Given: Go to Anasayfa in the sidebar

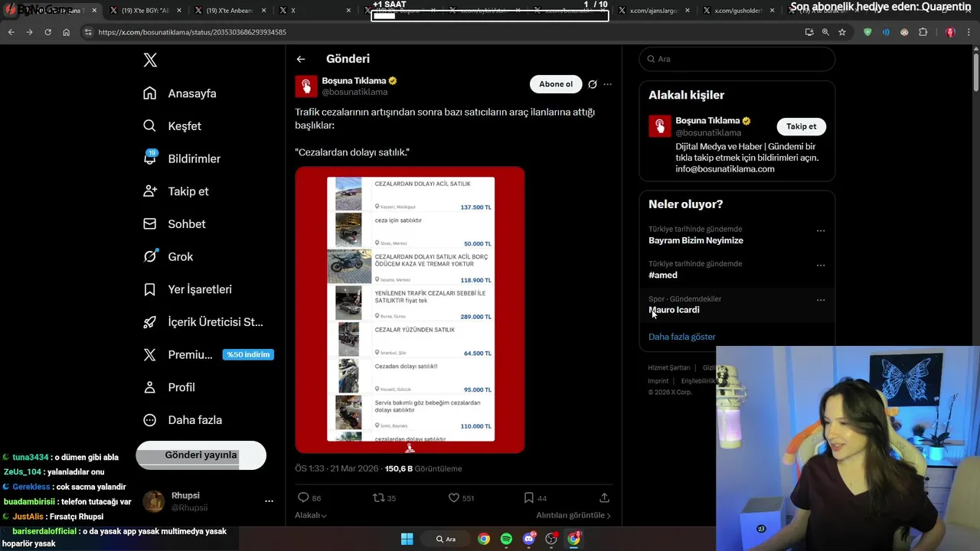Looking at the screenshot, I should point(180,93).
